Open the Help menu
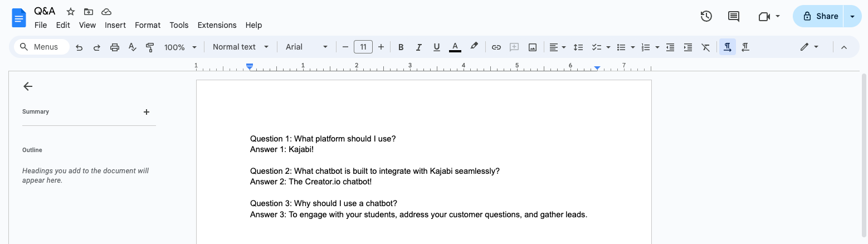Viewport: 868px width, 244px height. click(253, 25)
